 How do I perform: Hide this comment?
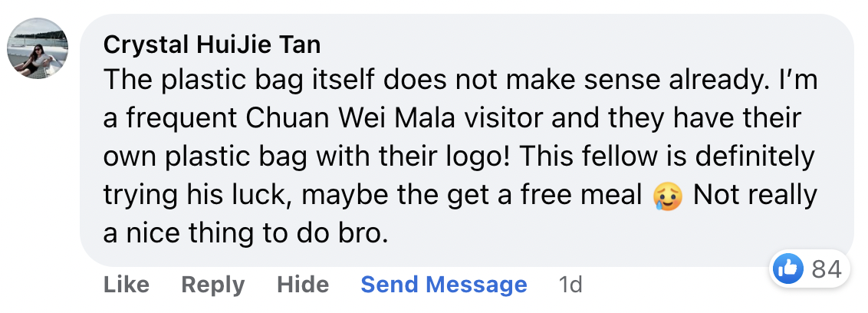303,285
